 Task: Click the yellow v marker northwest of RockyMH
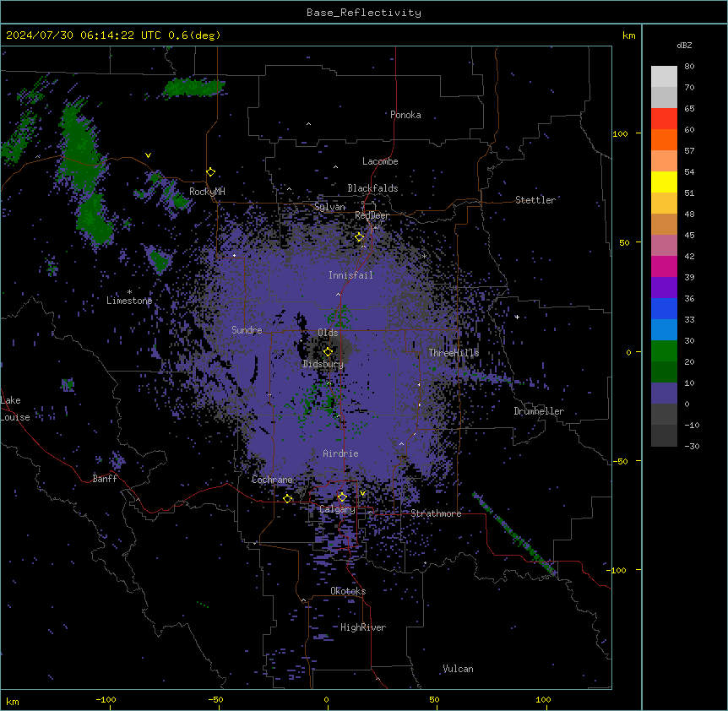[x=148, y=155]
